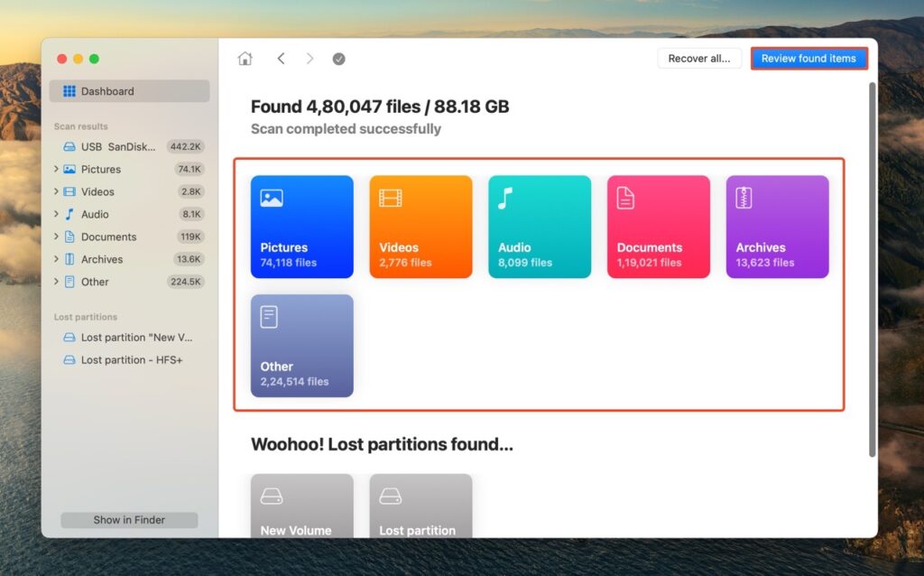Click the scan-complete checkmark icon
The width and height of the screenshot is (924, 576).
(x=338, y=58)
